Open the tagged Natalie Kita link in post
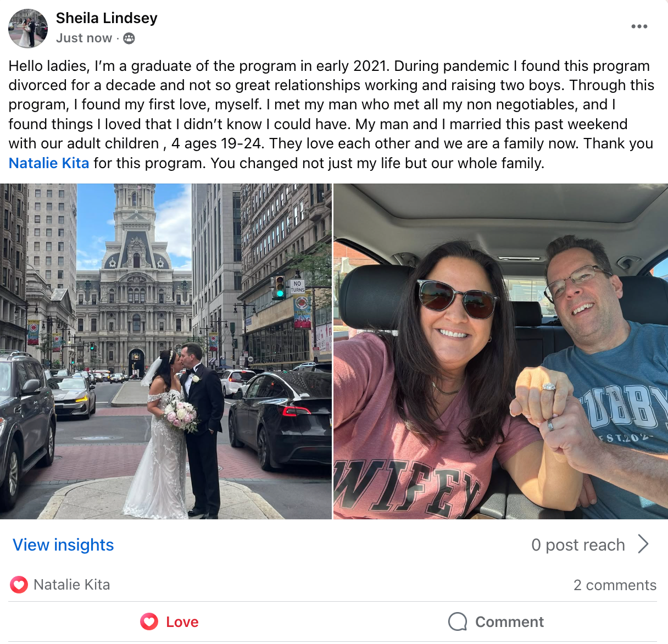The height and width of the screenshot is (644, 668). coord(49,163)
